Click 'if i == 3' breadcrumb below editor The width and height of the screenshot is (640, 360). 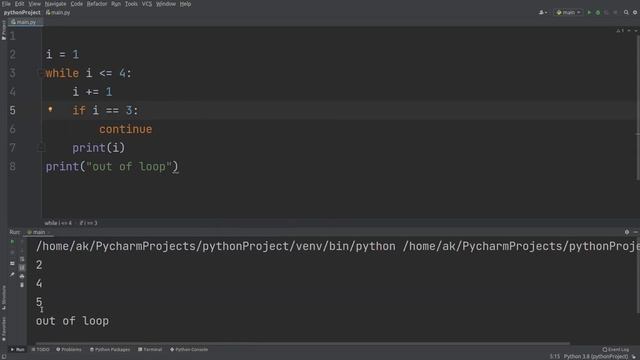(89, 223)
